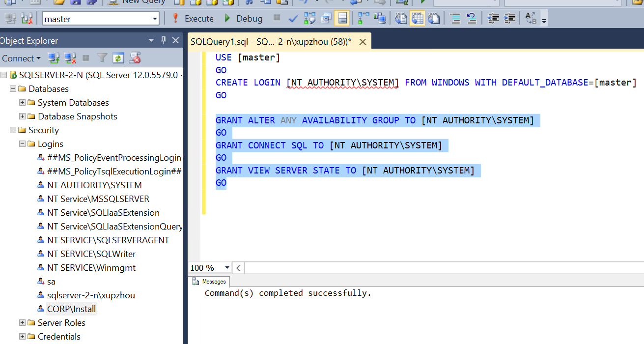Switch to the Messages tab
644x344 pixels.
tap(210, 282)
